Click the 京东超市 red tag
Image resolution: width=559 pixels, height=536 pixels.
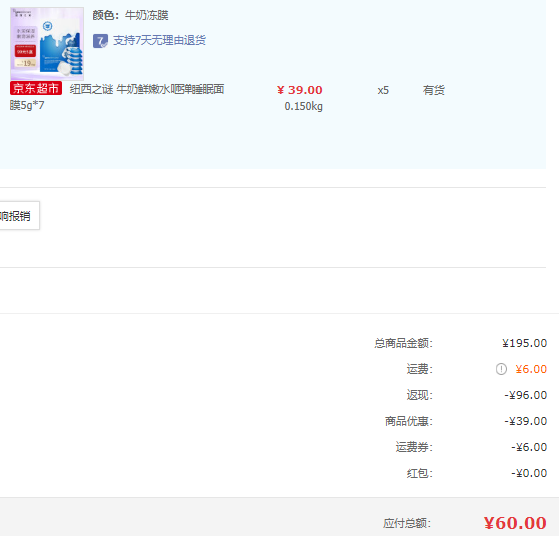click(x=36, y=88)
